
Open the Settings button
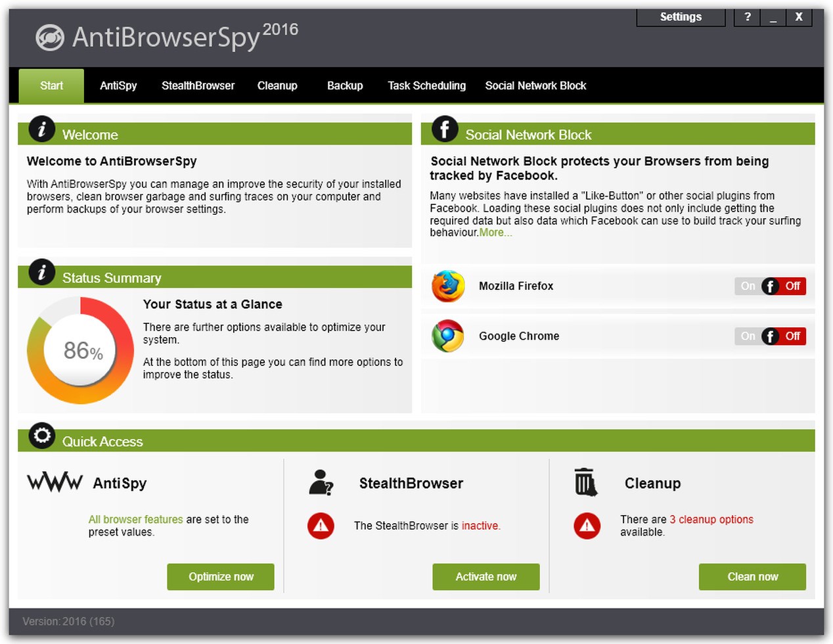point(681,17)
